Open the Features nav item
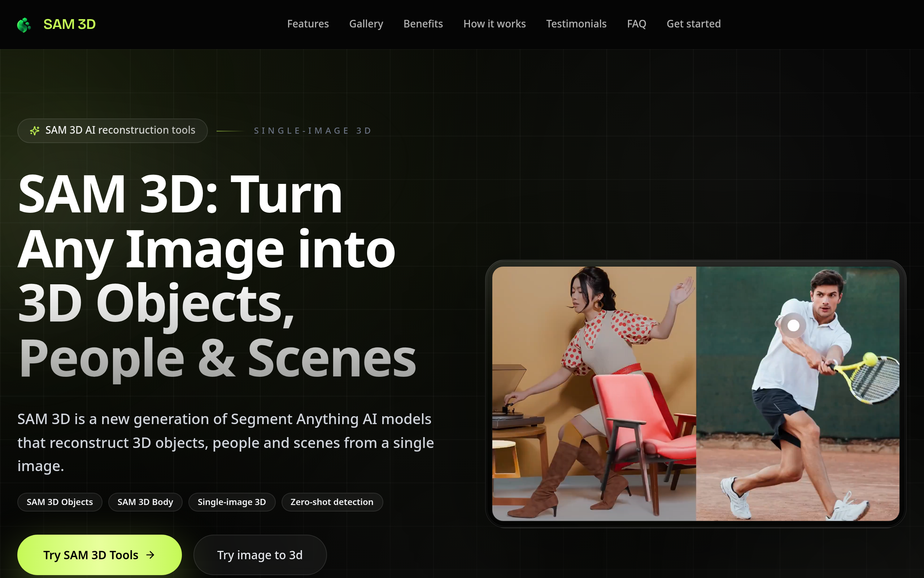 coord(308,24)
